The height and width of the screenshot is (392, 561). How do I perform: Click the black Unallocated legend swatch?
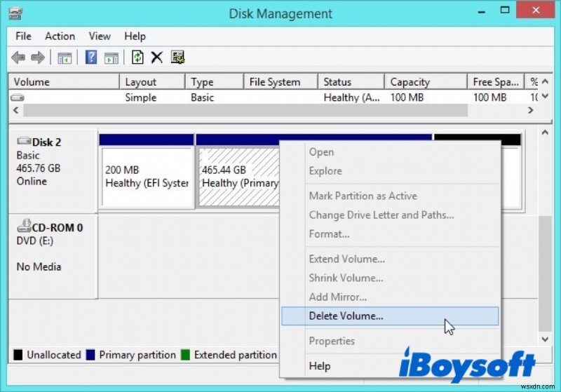[18, 355]
